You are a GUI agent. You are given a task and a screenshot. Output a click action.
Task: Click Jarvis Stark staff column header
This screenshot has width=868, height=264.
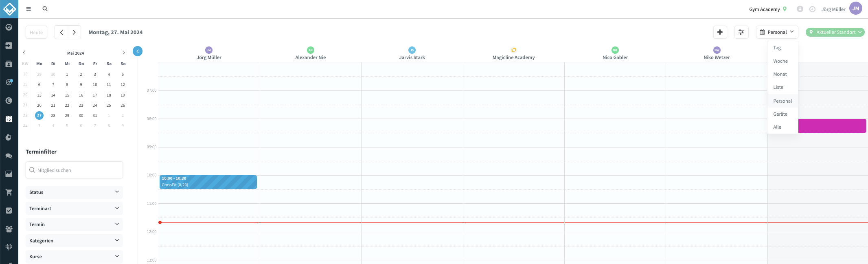tap(412, 54)
